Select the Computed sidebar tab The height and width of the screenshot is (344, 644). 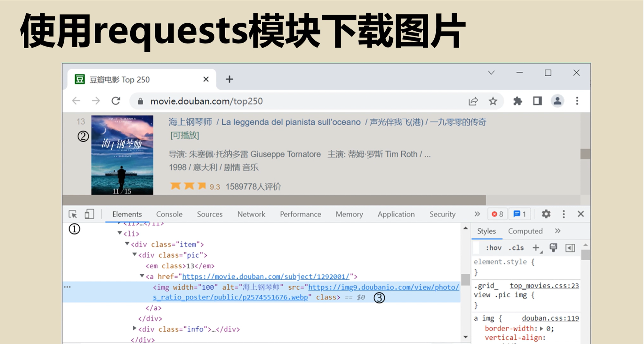click(x=525, y=231)
